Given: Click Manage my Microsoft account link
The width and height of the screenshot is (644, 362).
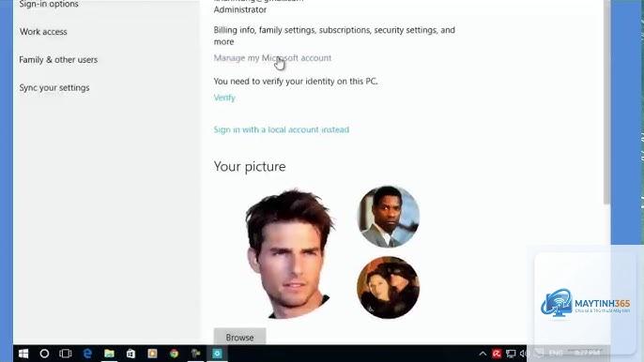Looking at the screenshot, I should pyautogui.click(x=272, y=58).
